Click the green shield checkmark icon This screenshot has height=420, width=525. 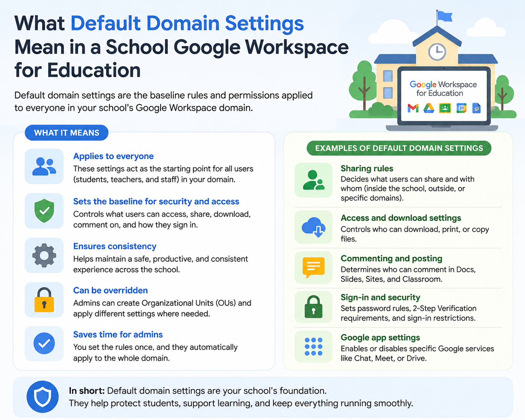tap(44, 211)
